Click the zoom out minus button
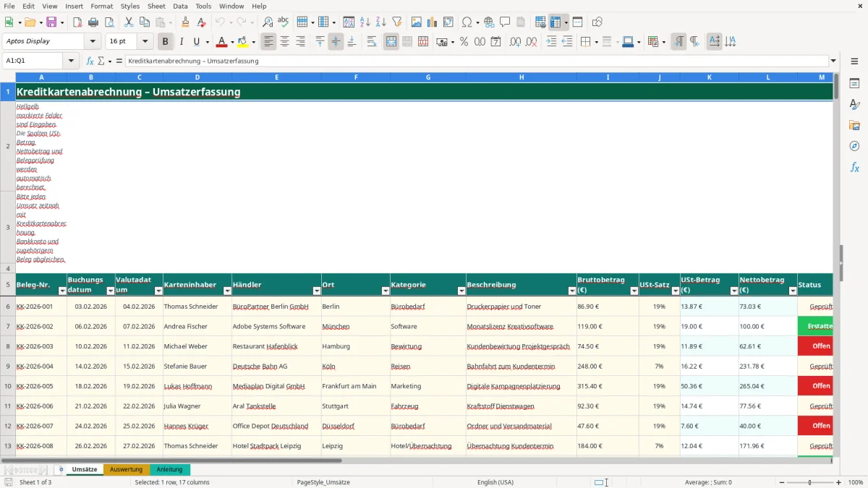The image size is (868, 488). click(x=782, y=482)
